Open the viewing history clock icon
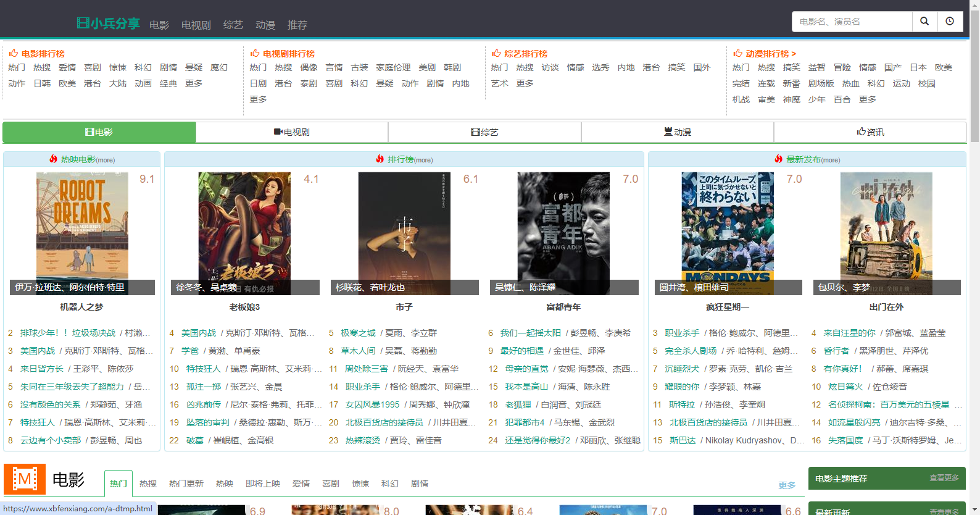Image resolution: width=980 pixels, height=515 pixels. click(x=950, y=21)
